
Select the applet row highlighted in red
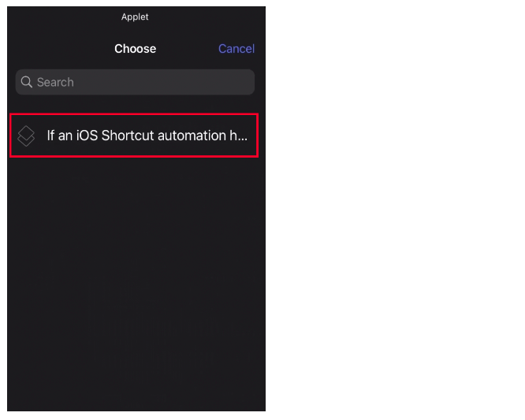point(134,136)
